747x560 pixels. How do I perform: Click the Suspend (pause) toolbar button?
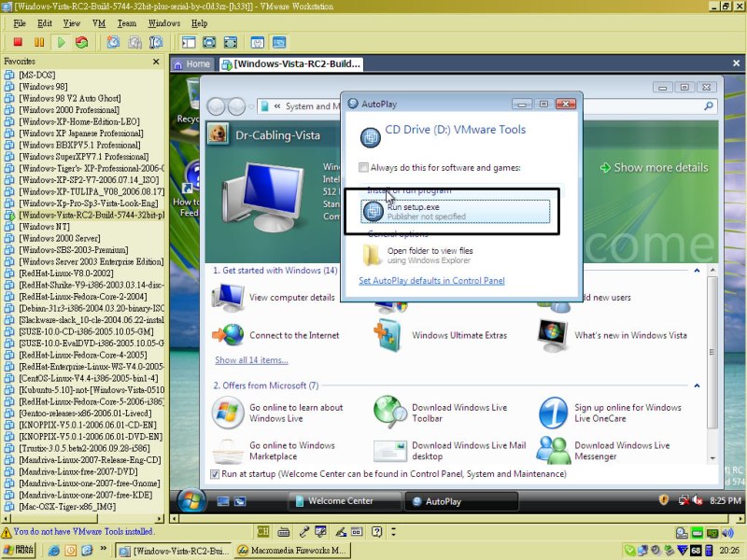(39, 42)
